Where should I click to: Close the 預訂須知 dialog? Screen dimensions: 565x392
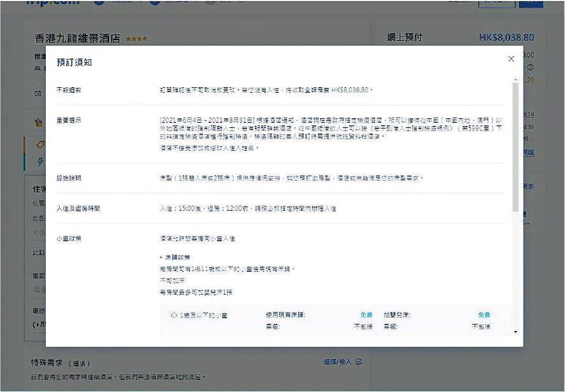[x=511, y=59]
